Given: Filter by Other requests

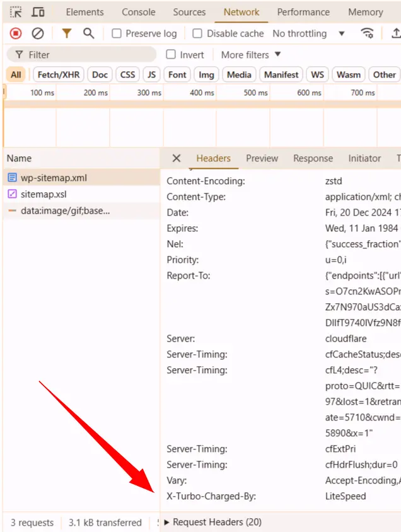Looking at the screenshot, I should pyautogui.click(x=385, y=74).
